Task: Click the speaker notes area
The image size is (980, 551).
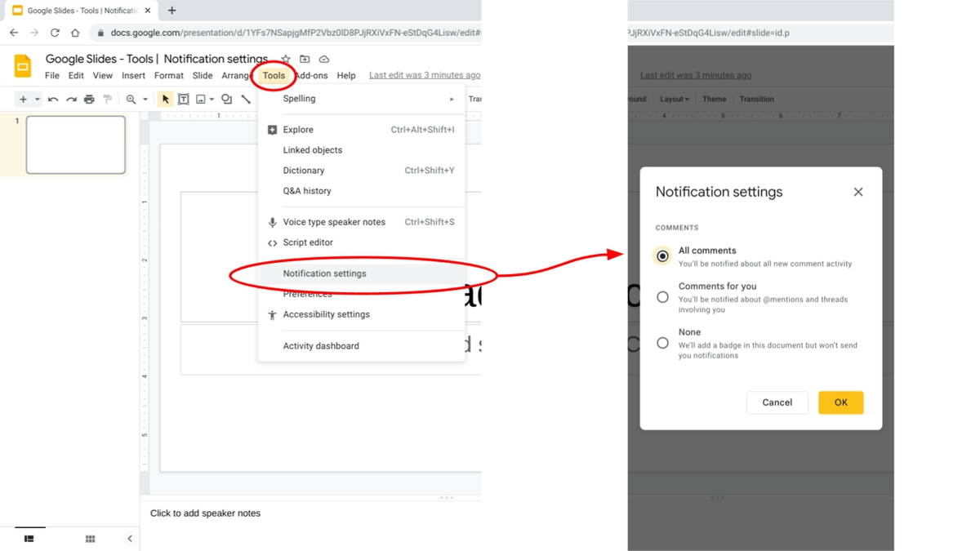Action: coord(245,513)
